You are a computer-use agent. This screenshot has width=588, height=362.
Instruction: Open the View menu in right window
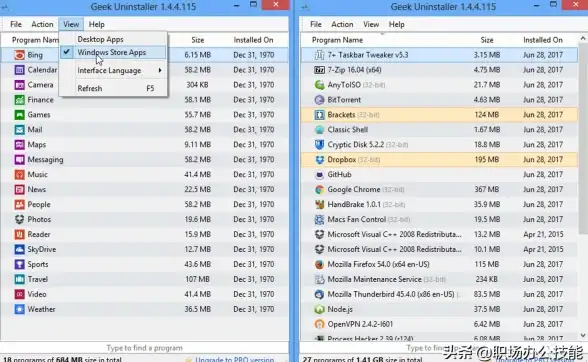click(x=371, y=24)
